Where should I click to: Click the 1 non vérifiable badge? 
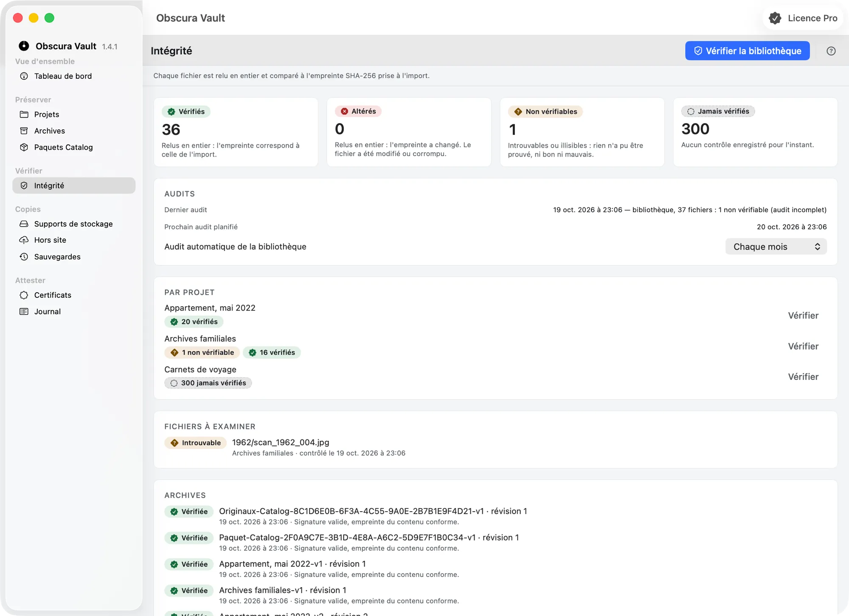(202, 352)
